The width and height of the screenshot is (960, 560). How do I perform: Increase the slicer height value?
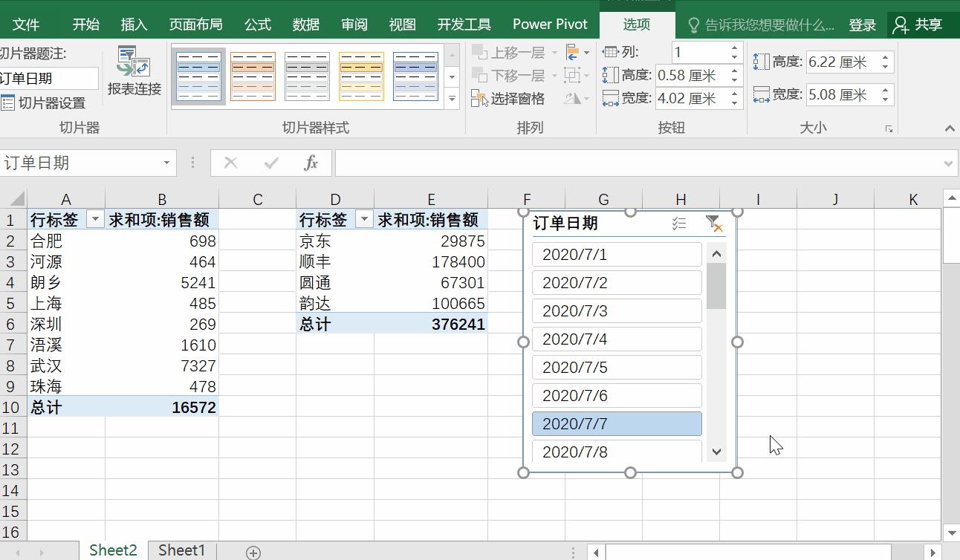(885, 57)
